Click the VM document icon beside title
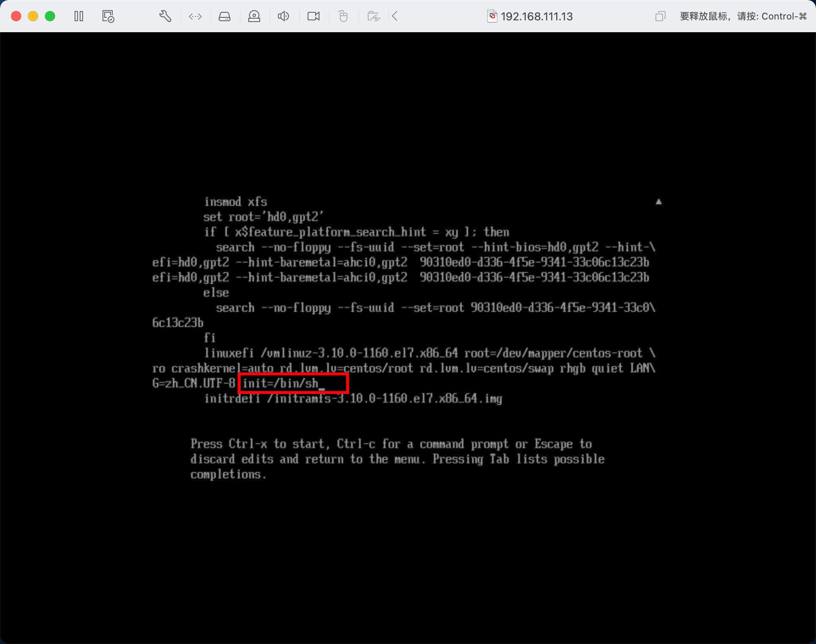This screenshot has width=816, height=644. (492, 16)
